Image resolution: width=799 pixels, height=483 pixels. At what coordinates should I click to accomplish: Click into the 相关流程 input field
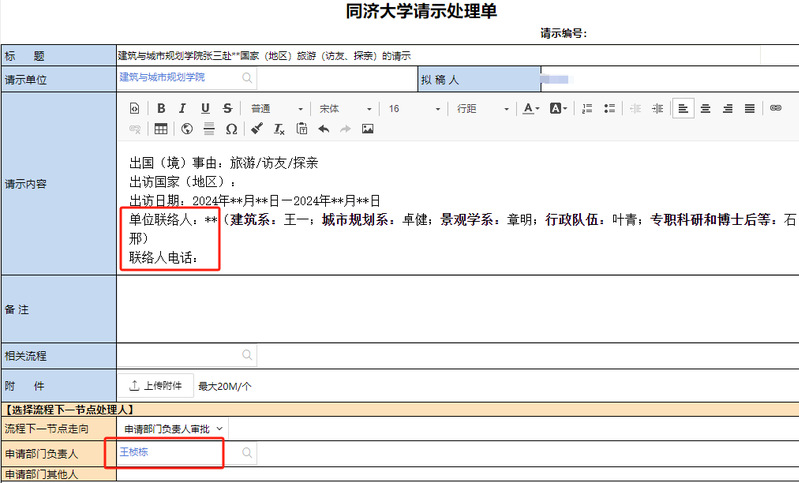187,355
